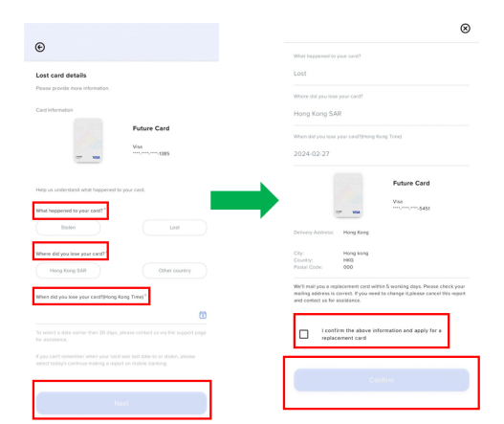Open the calendar date picker icon
The width and height of the screenshot is (504, 424).
pyautogui.click(x=203, y=315)
